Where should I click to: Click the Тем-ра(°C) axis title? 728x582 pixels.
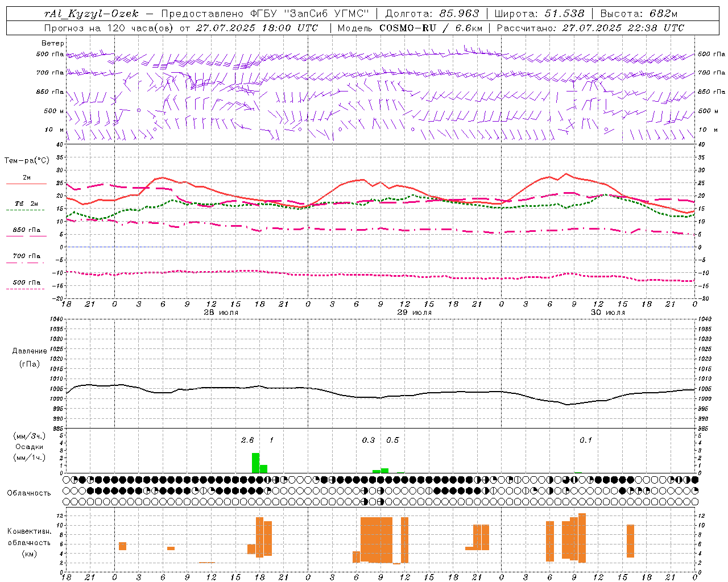tap(27, 161)
